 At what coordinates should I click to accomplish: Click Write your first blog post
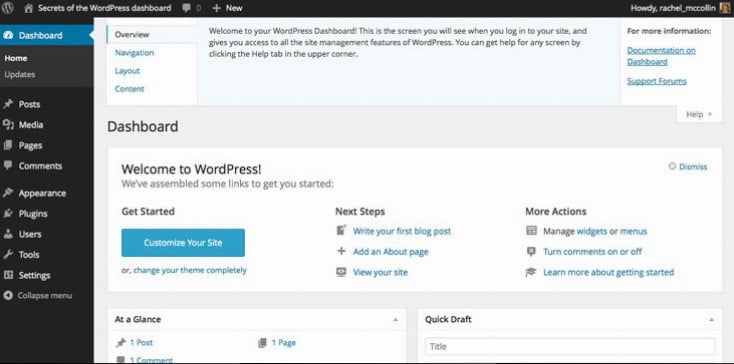[x=402, y=231]
